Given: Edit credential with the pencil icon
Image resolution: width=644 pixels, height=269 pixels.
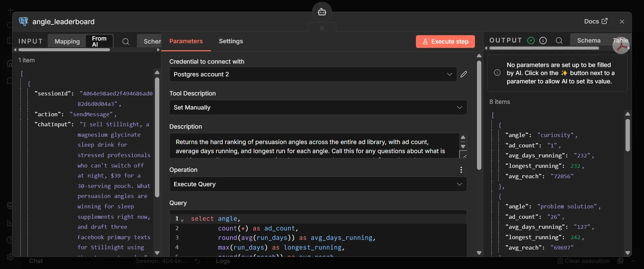Looking at the screenshot, I should pyautogui.click(x=464, y=74).
